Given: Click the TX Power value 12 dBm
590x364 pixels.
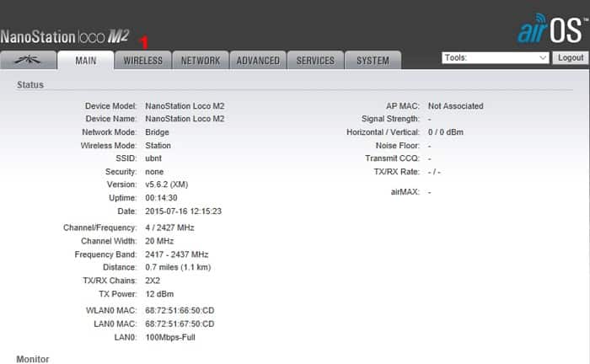Looking at the screenshot, I should coord(159,294).
